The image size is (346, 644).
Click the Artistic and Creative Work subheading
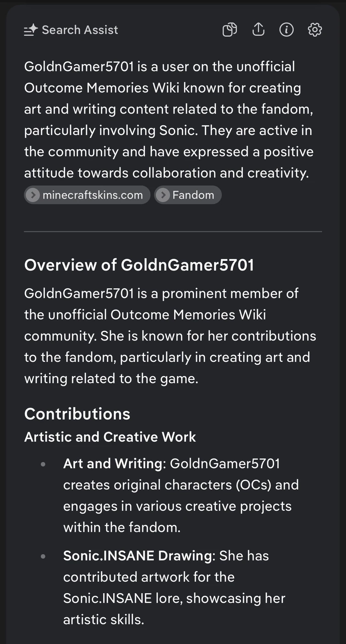[x=110, y=437]
